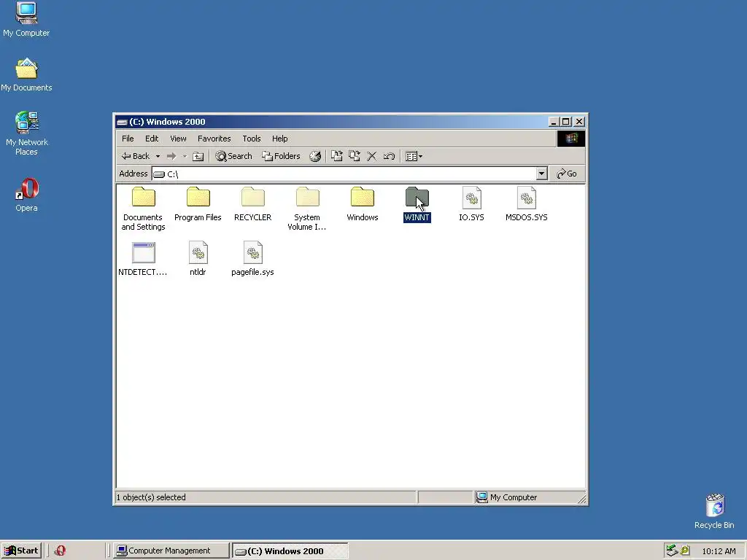
Task: Open the Forward history dropdown arrow
Action: tap(185, 156)
